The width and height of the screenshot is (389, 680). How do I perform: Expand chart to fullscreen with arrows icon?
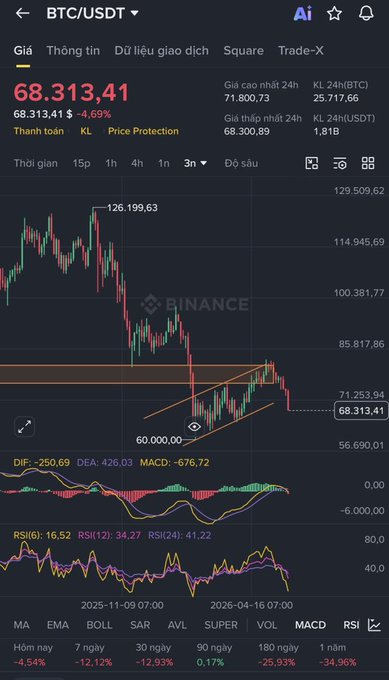[24, 427]
